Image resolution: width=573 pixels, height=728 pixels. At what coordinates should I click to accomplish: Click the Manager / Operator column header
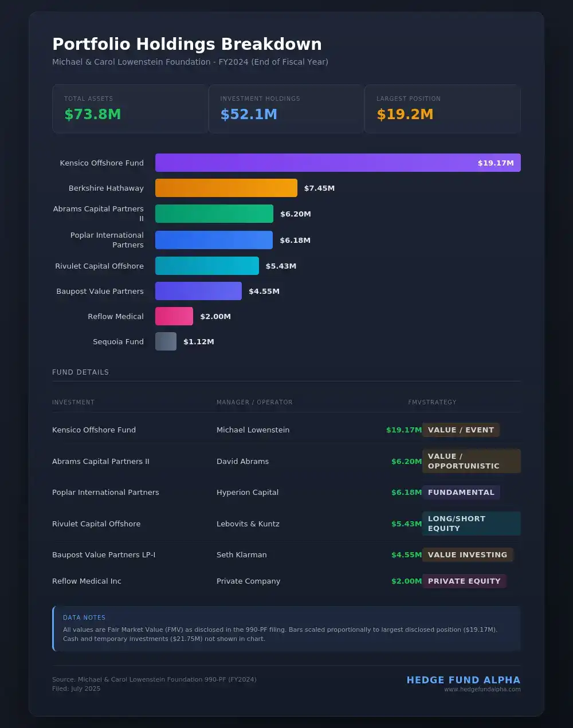click(x=254, y=402)
